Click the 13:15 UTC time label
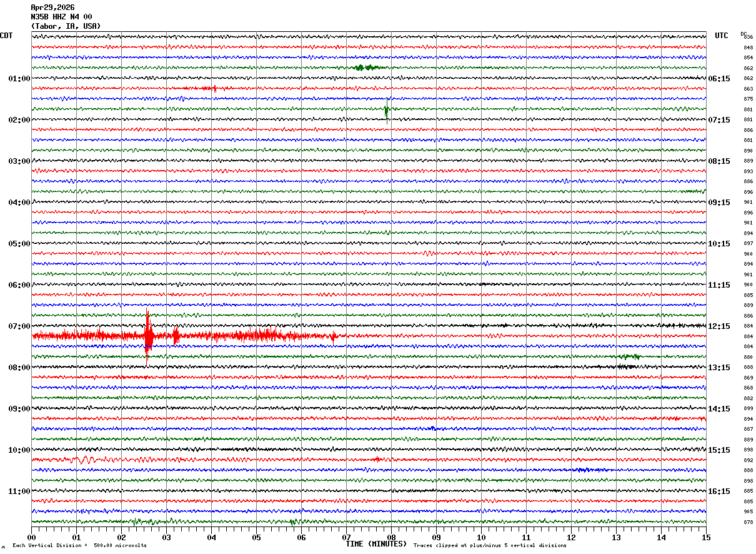The image size is (756, 554). 719,368
